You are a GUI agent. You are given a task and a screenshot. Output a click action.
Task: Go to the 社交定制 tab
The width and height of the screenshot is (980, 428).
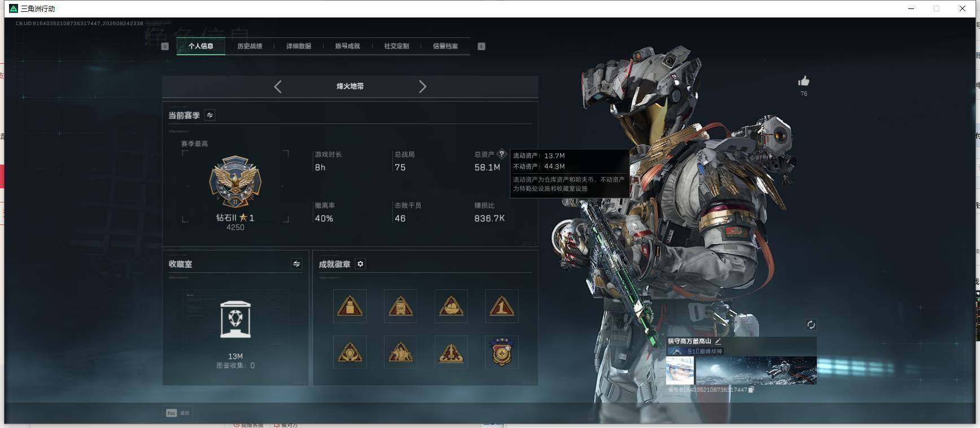[x=396, y=46]
